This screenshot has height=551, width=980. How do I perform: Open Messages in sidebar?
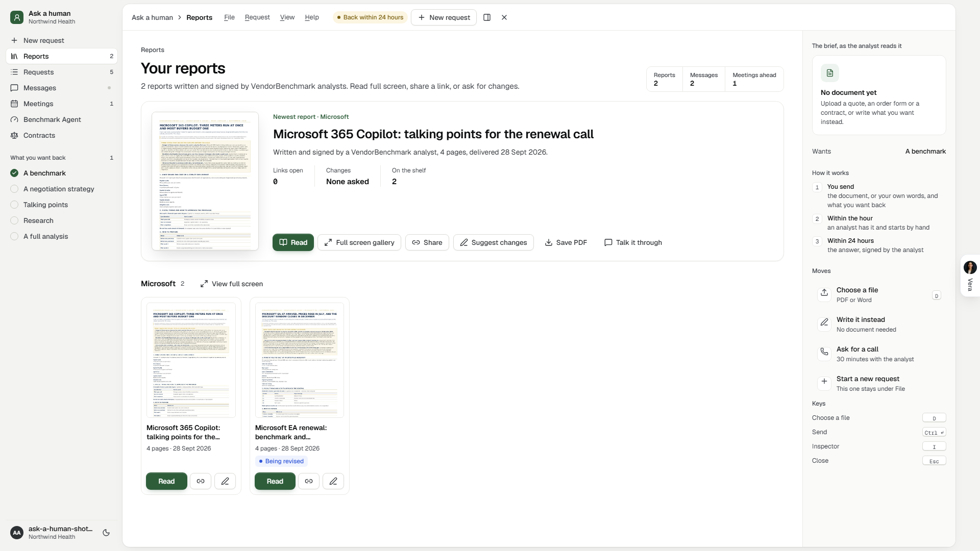(x=61, y=88)
